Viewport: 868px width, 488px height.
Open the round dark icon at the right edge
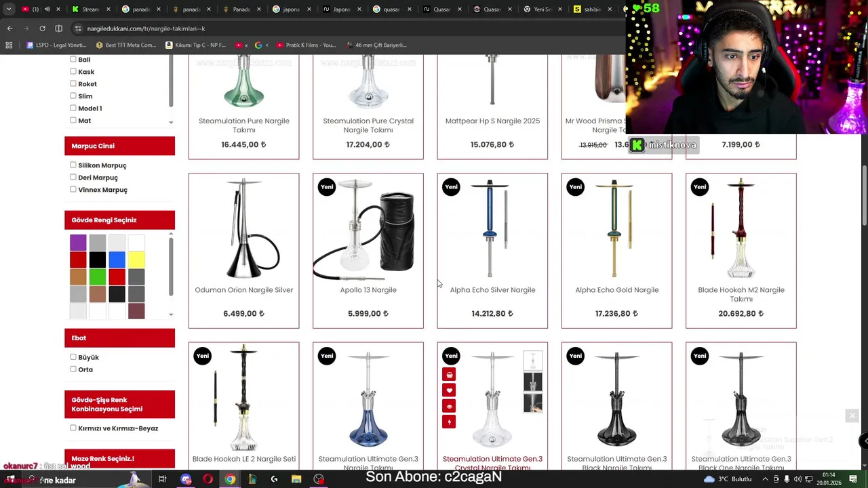864,441
